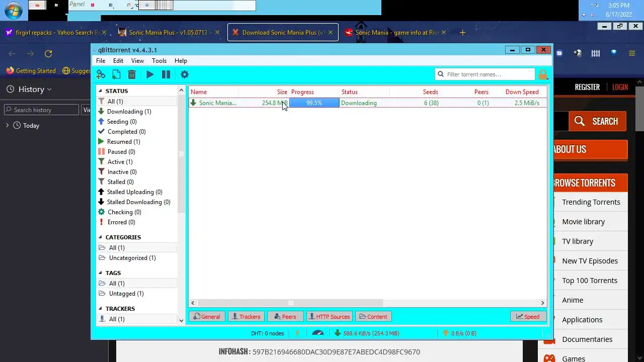Click the Firefox reload icon
This screenshot has height=362, width=644.
point(48,53)
